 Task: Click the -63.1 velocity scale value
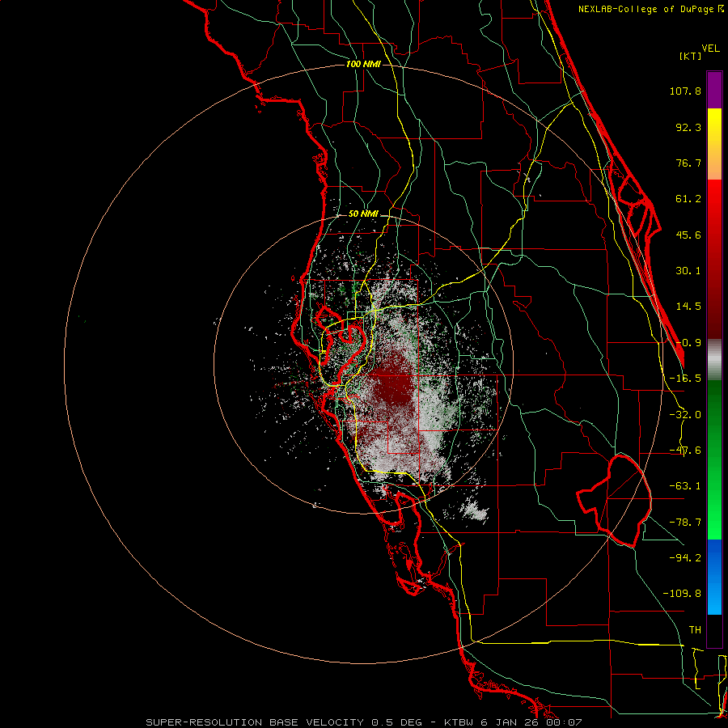click(x=685, y=486)
